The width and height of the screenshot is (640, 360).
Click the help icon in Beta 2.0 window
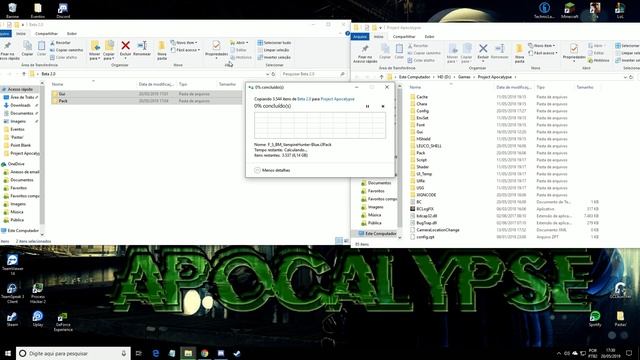347,33
